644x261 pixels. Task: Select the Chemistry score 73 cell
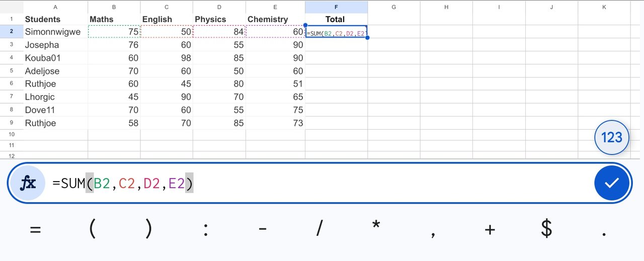274,123
